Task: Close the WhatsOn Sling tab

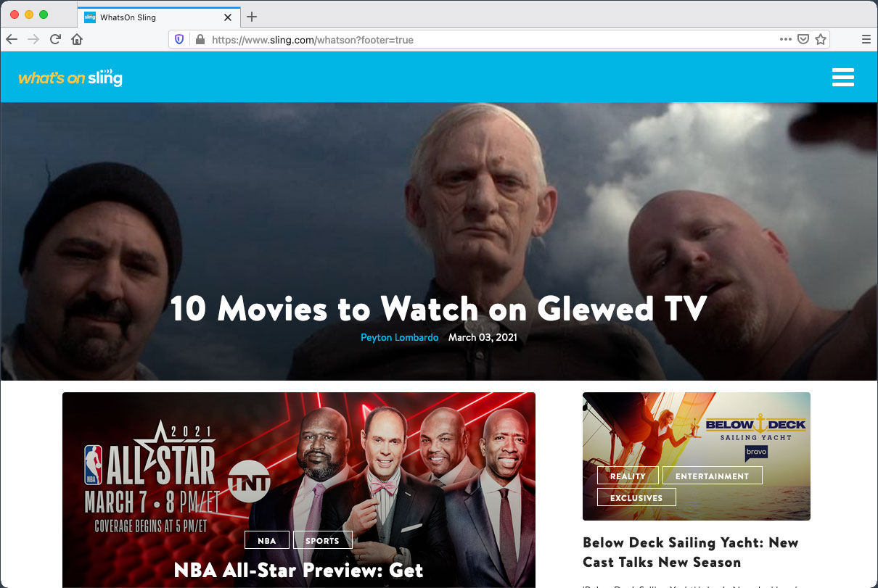Action: coord(229,17)
